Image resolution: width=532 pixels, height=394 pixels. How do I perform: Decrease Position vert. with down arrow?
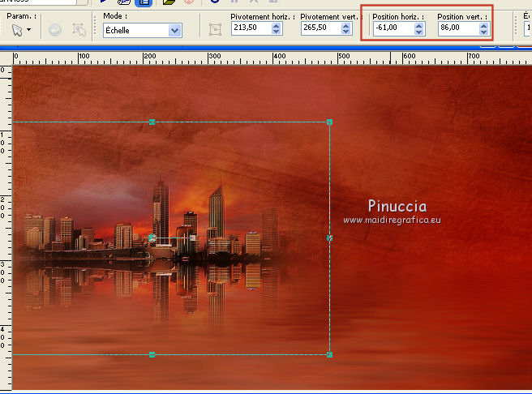click(484, 31)
